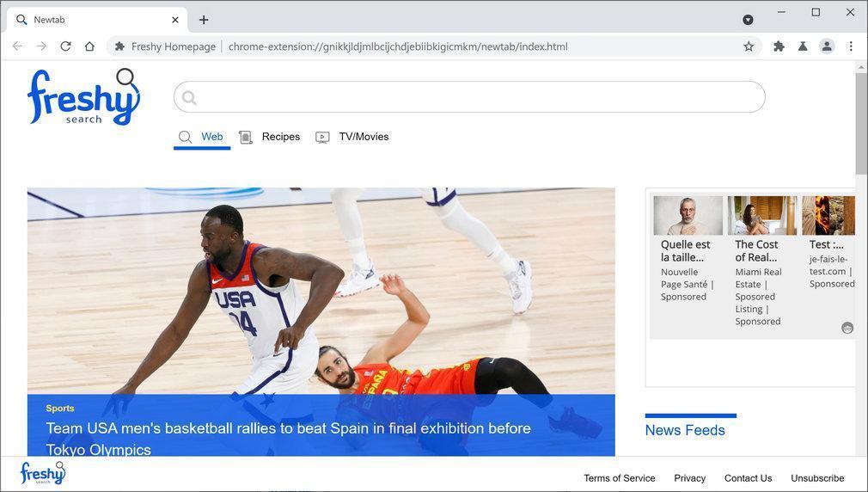Open a new browser tab

coord(204,20)
